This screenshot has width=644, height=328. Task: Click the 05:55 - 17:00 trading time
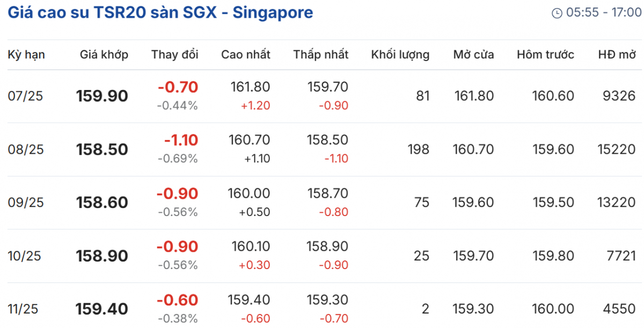click(604, 13)
